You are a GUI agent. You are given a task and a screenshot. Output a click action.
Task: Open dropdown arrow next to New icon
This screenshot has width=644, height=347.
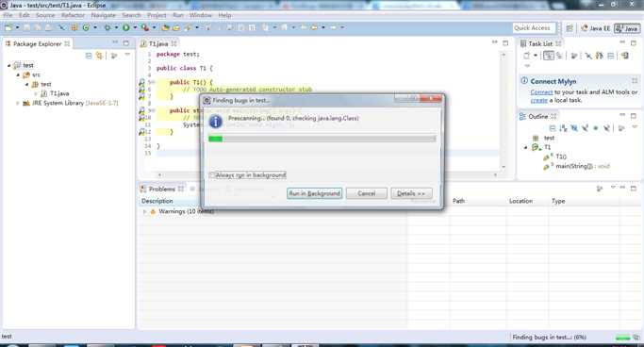(17, 27)
